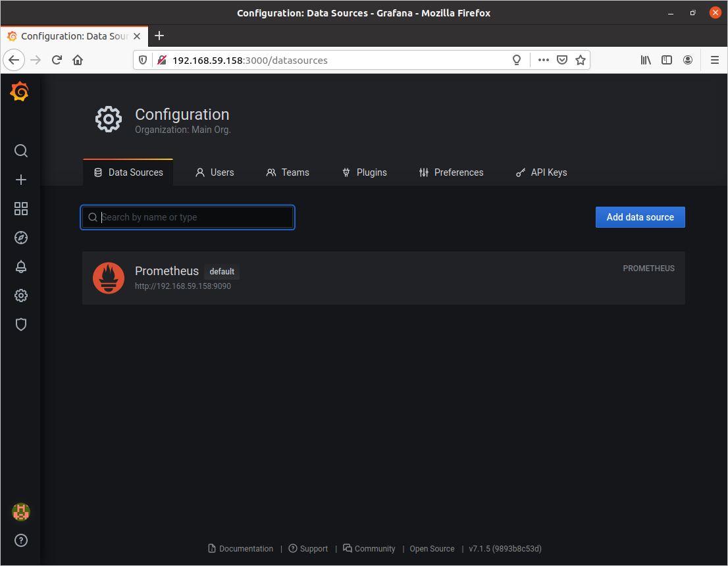This screenshot has height=566, width=728.
Task: Open the Explore compass icon
Action: (x=21, y=238)
